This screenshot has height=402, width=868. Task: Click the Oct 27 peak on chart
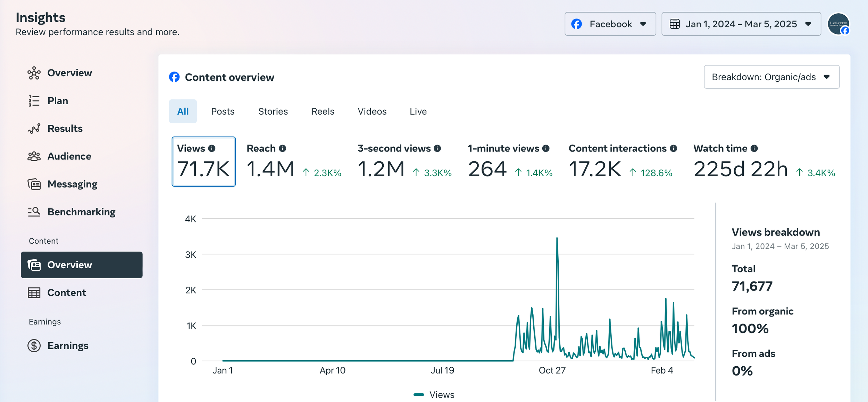pos(557,238)
